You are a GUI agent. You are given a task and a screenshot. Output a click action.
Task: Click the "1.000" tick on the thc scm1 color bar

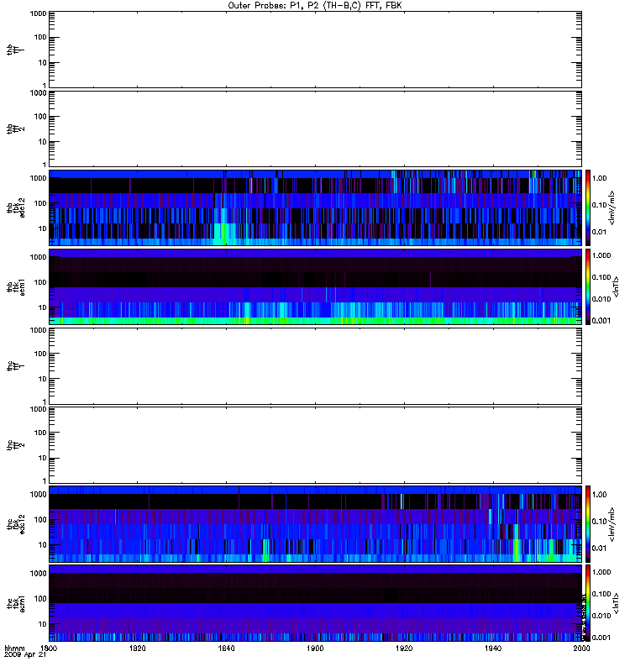point(601,572)
